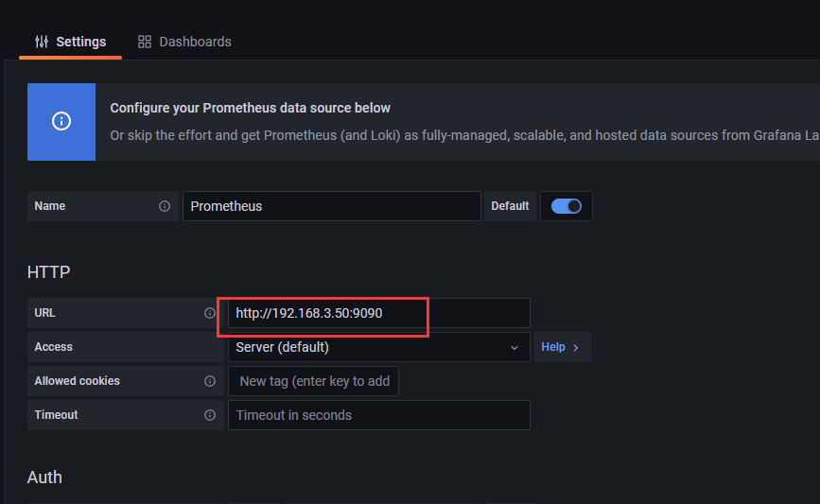
Task: Click the Allowed cookies label text
Action: pos(77,381)
